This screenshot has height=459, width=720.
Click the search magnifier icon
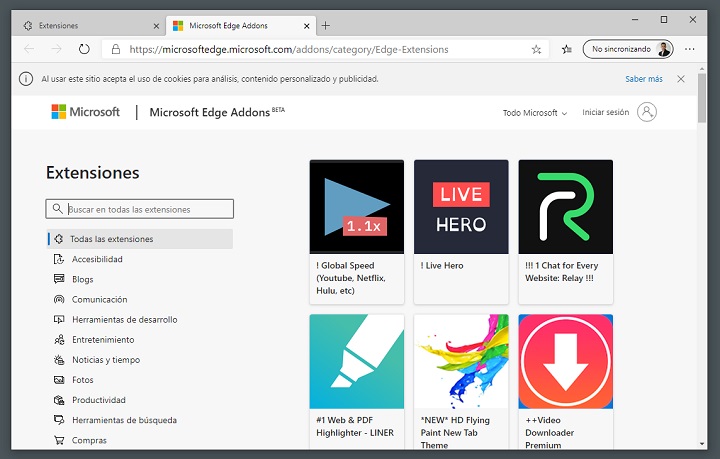[57, 209]
